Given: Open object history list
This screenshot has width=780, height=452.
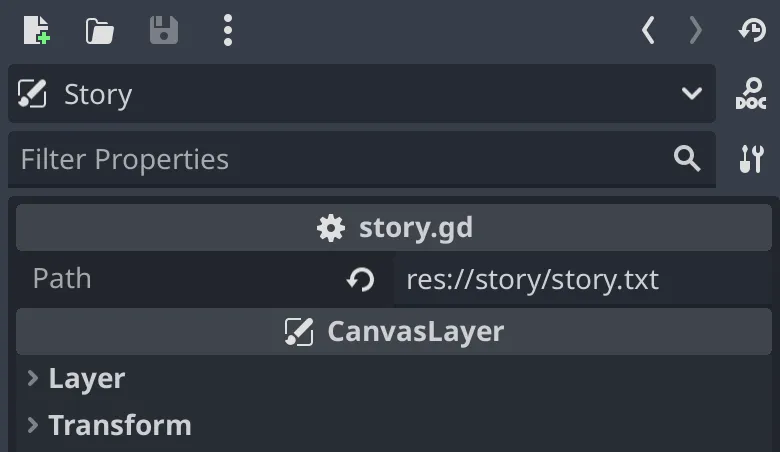Looking at the screenshot, I should click(752, 31).
